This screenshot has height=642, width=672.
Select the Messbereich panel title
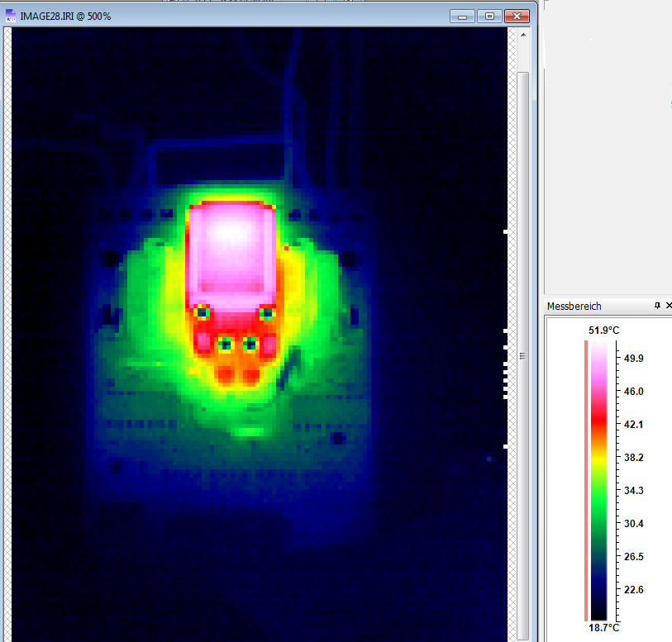(574, 307)
